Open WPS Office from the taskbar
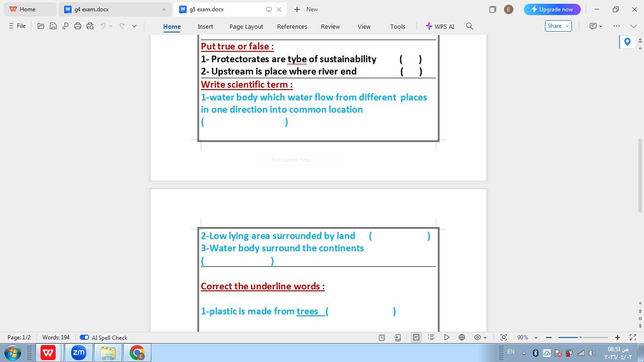This screenshot has width=644, height=362. pos(48,353)
